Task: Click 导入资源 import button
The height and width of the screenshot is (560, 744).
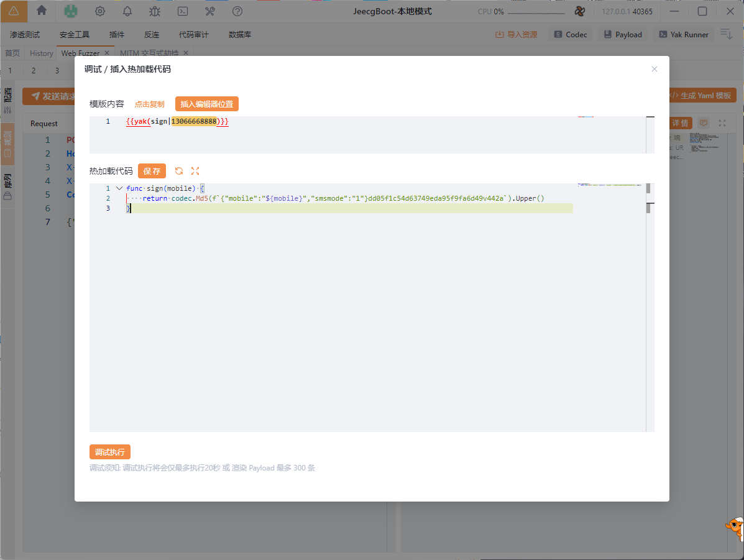Action: tap(517, 35)
